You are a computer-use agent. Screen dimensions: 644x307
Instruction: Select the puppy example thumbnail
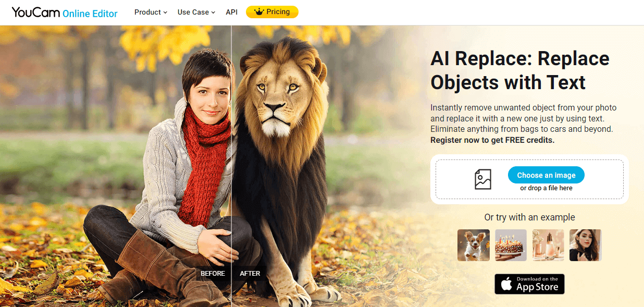(x=474, y=245)
